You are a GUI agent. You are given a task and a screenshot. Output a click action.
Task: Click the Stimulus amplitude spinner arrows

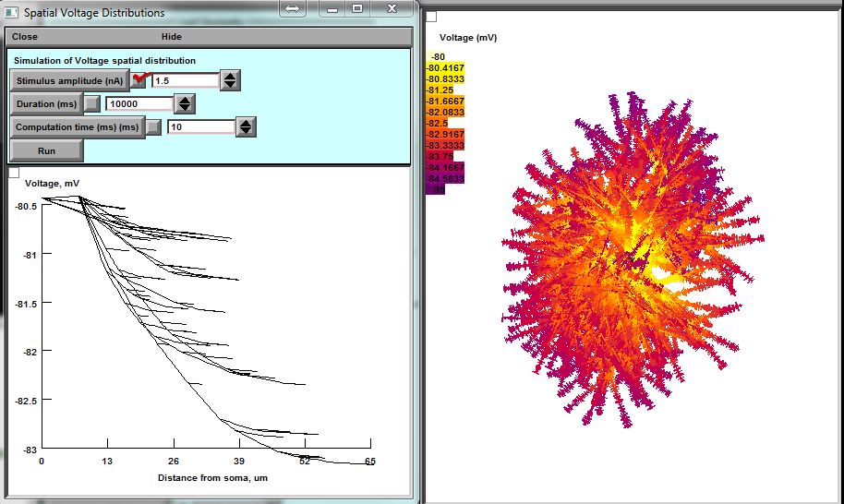click(x=230, y=80)
